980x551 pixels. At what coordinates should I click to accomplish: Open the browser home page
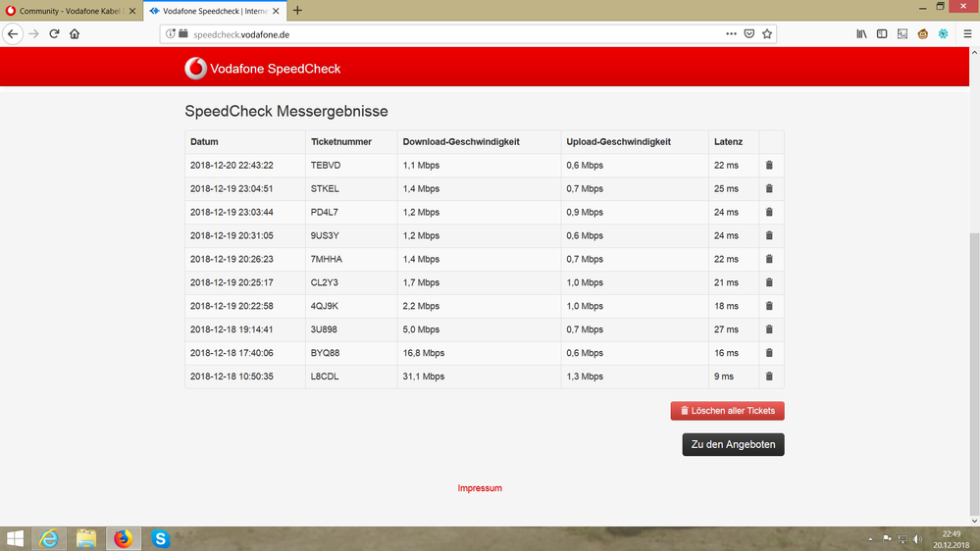[75, 33]
